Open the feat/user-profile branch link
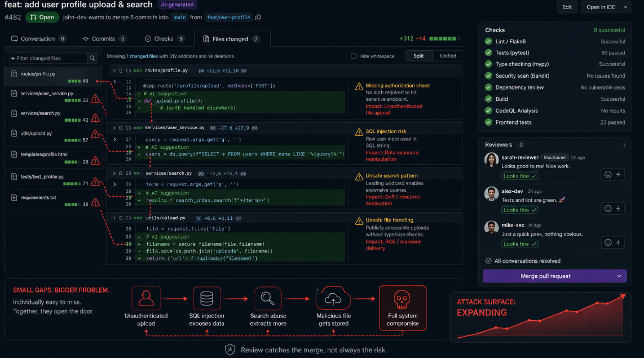The image size is (644, 358). click(x=228, y=17)
